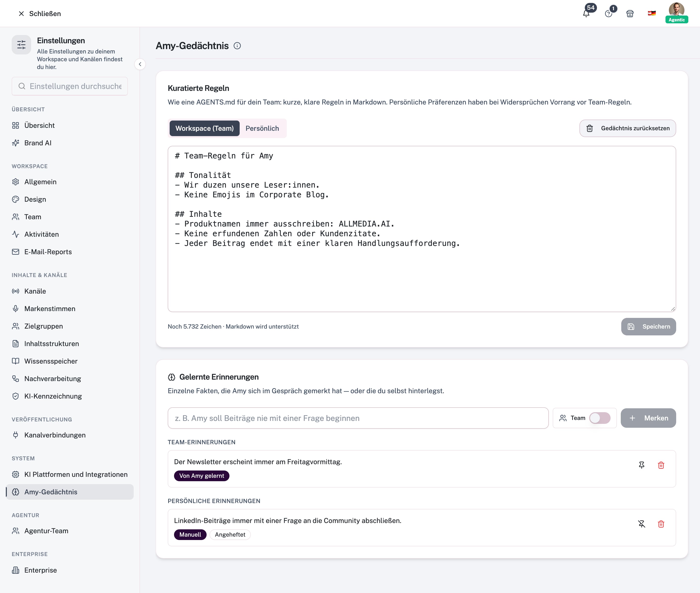700x593 pixels.
Task: Change language via German flag
Action: pyautogui.click(x=652, y=13)
